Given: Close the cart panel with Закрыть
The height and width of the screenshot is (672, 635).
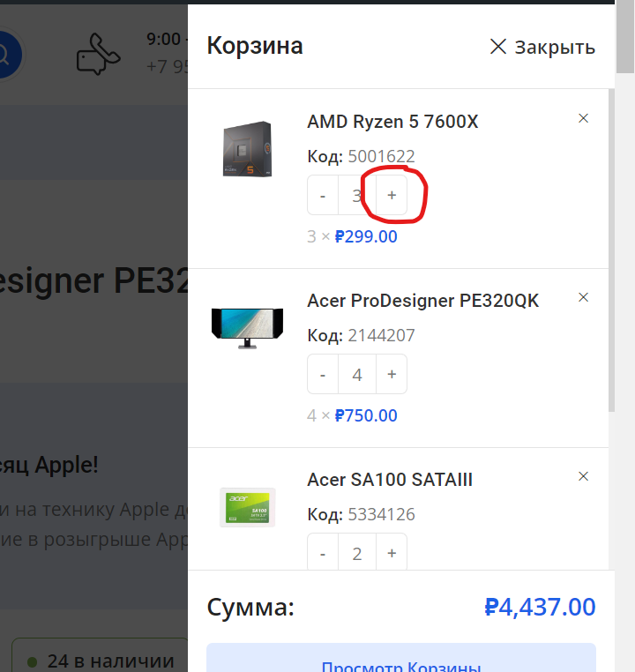Looking at the screenshot, I should coord(542,47).
